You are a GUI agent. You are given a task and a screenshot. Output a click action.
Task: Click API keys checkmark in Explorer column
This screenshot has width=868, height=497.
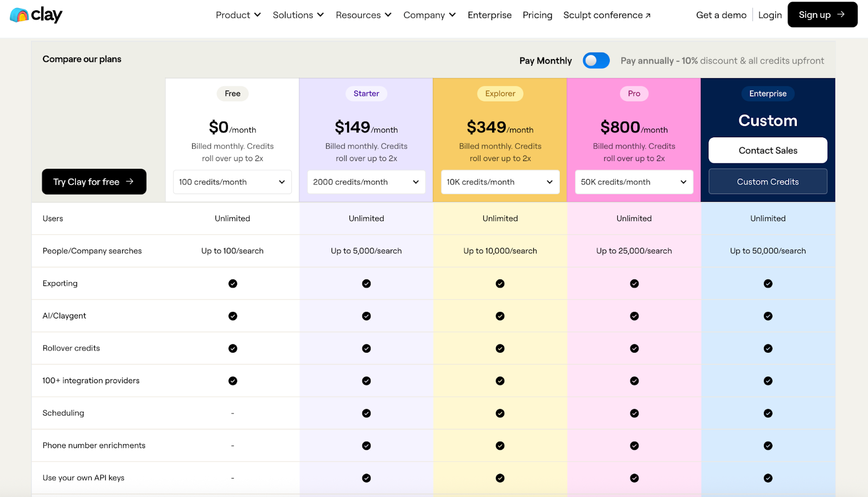[500, 478]
